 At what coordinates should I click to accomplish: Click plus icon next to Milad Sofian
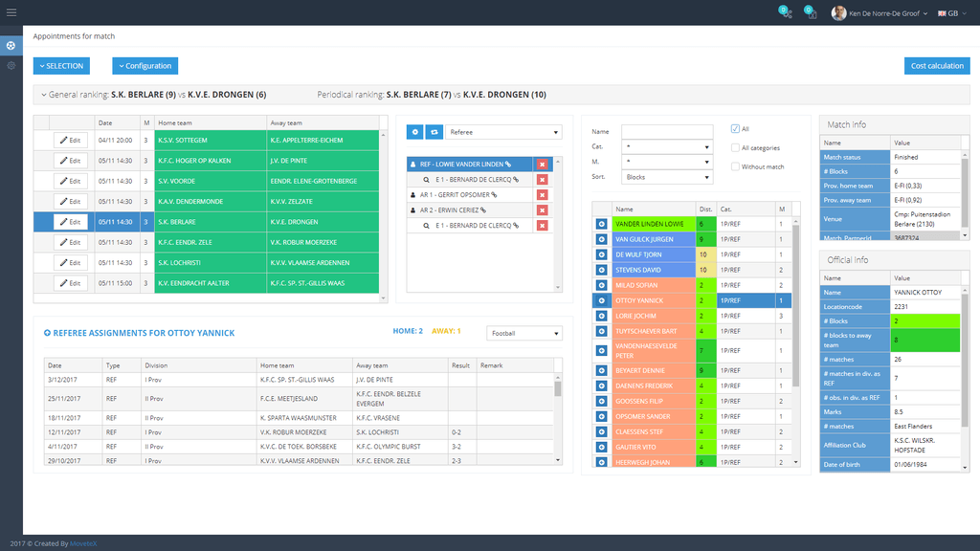coord(601,285)
